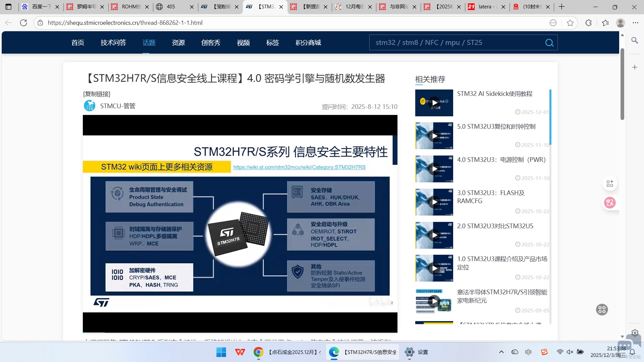644x362 pixels.
Task: Open 积分商城 navigation item
Action: point(308,43)
